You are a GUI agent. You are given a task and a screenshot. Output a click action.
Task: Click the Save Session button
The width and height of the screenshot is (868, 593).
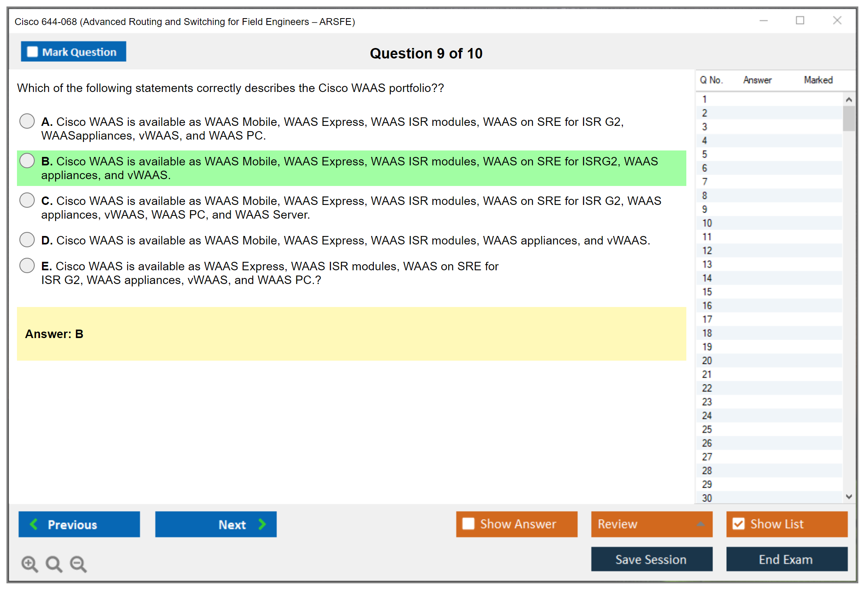[x=651, y=559]
